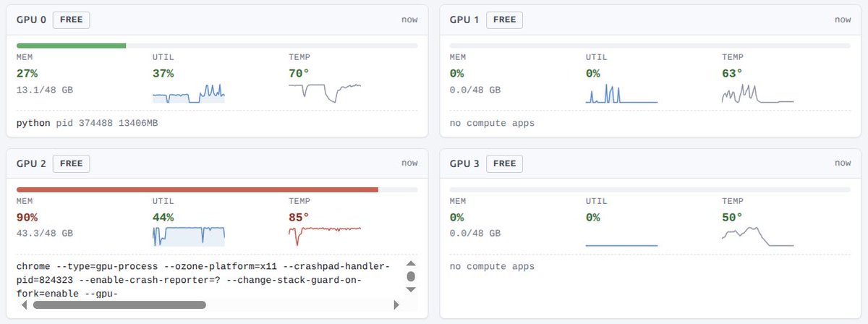Click the 27% memory value on GPU 0
868x324 pixels.
coord(27,74)
